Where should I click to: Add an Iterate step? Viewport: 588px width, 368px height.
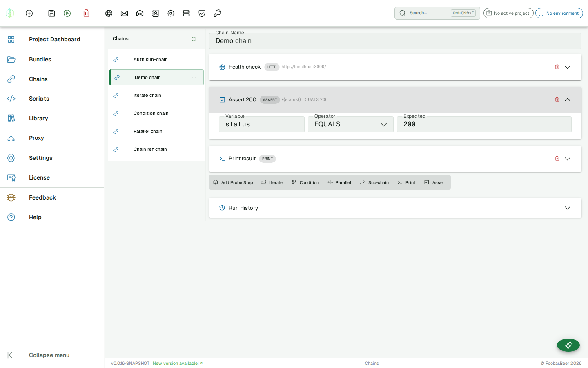tap(272, 182)
